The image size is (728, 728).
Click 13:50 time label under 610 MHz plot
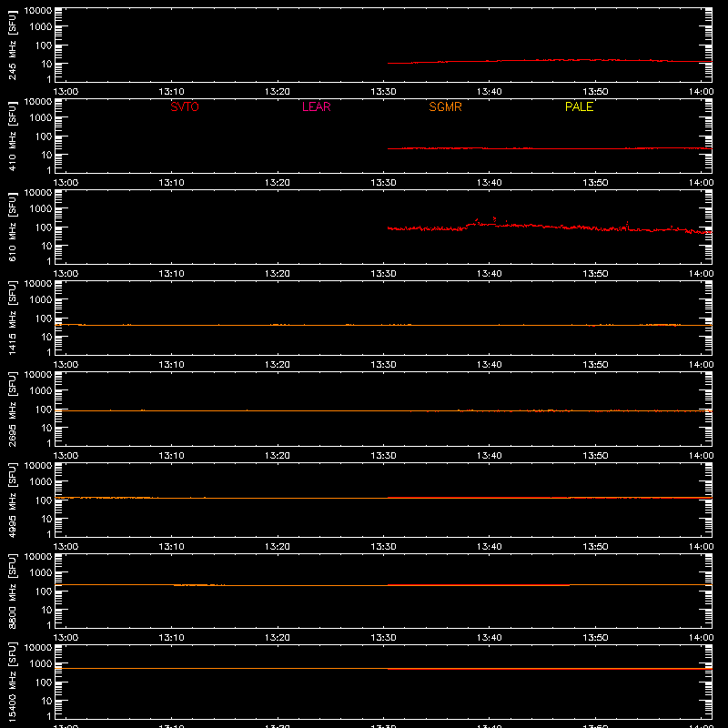595,274
